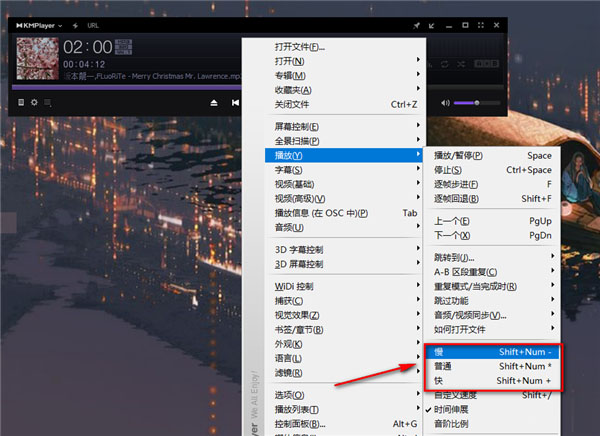Open the 滤镜(R) submenu
Image resolution: width=600 pixels, height=436 pixels.
345,373
